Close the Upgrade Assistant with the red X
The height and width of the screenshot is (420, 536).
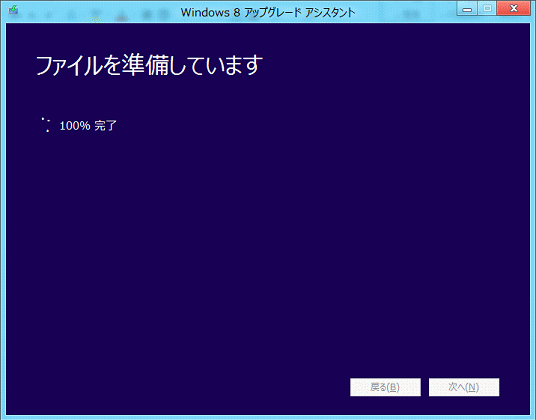513,8
